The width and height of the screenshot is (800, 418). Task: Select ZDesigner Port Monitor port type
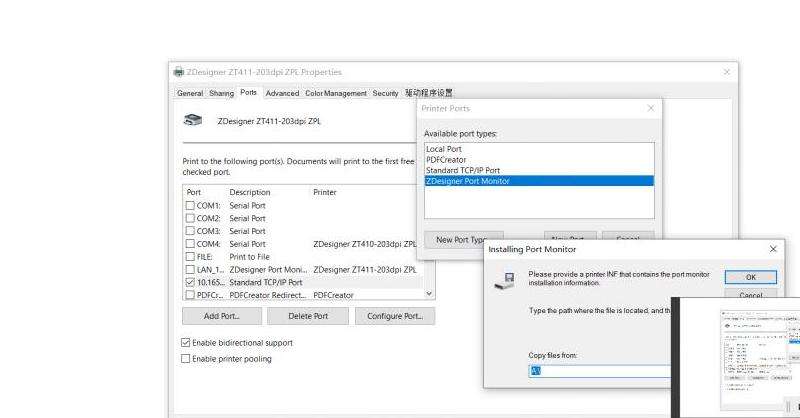click(x=539, y=181)
